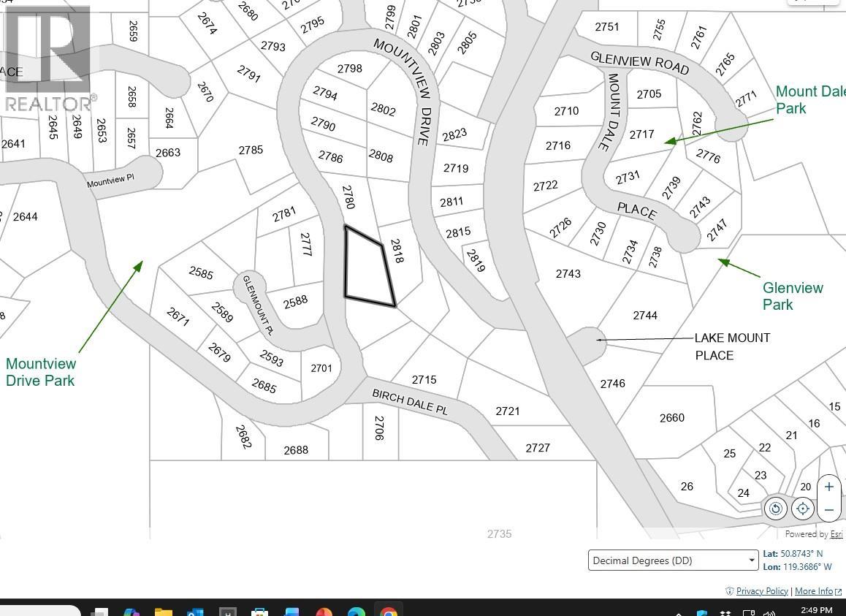Viewport: 846px width, 616px height.
Task: Click the Mountview Drive Park label
Action: click(41, 372)
